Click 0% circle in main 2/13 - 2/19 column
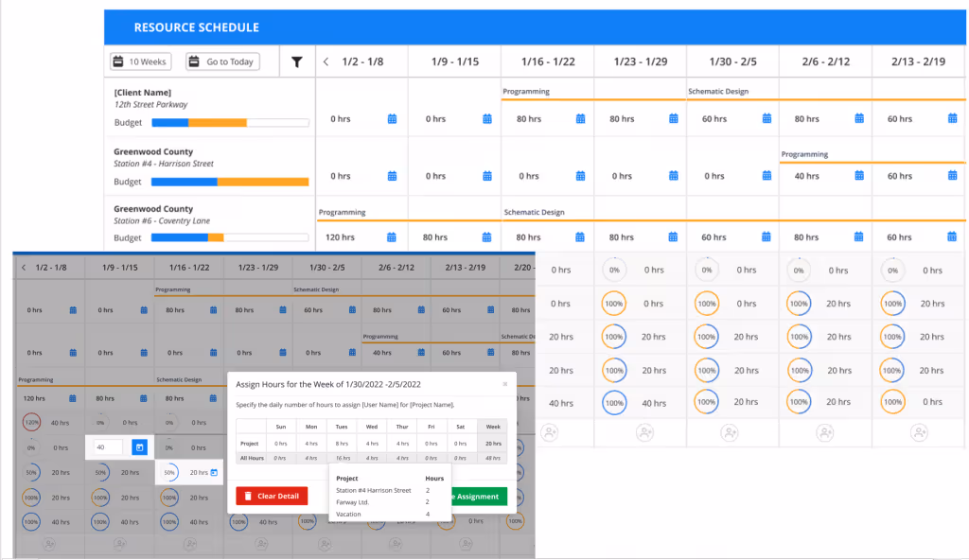 click(892, 271)
